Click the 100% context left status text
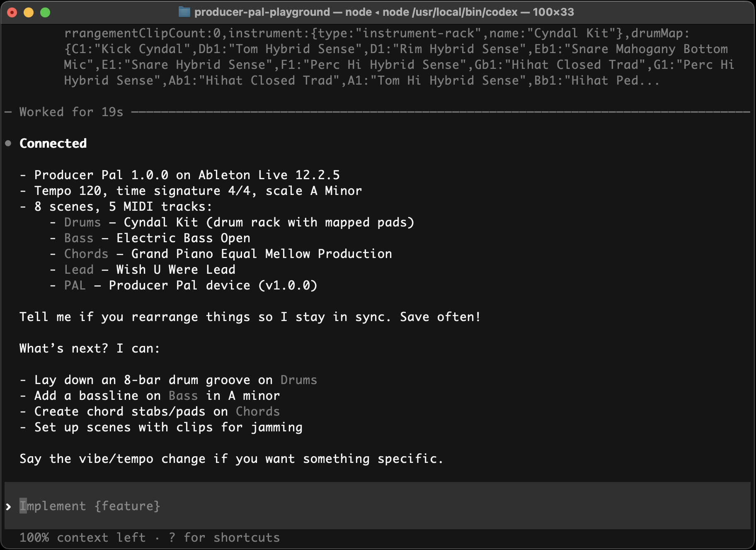The width and height of the screenshot is (756, 550). (x=83, y=538)
